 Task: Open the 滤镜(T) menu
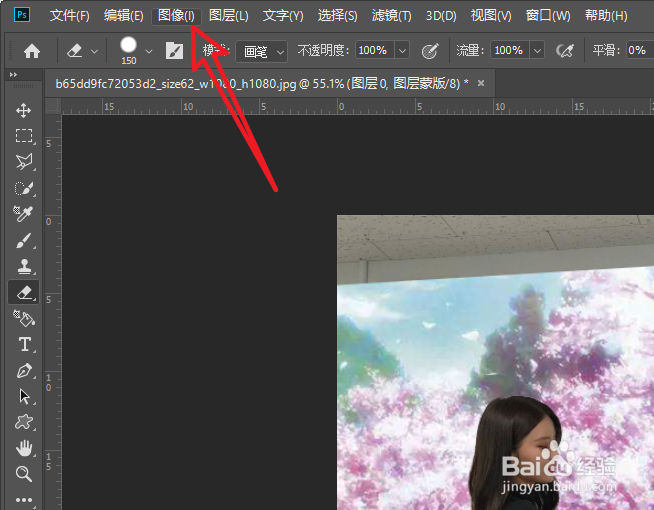coord(392,16)
